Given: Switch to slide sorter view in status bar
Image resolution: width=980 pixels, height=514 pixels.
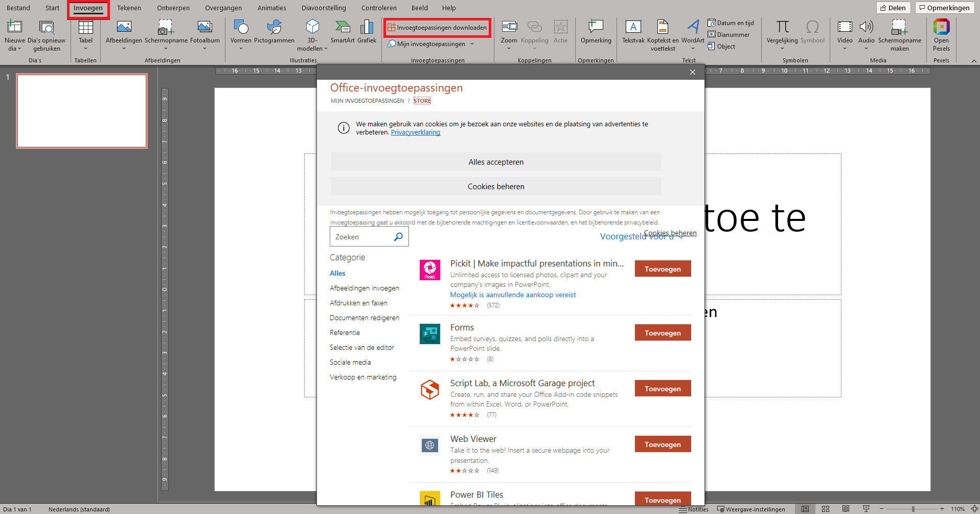Looking at the screenshot, I should pyautogui.click(x=826, y=509).
